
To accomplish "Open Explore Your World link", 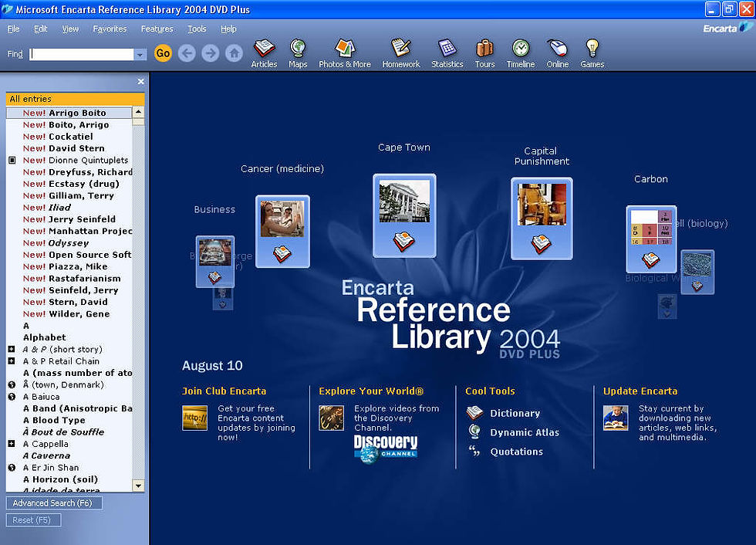I will (x=371, y=391).
